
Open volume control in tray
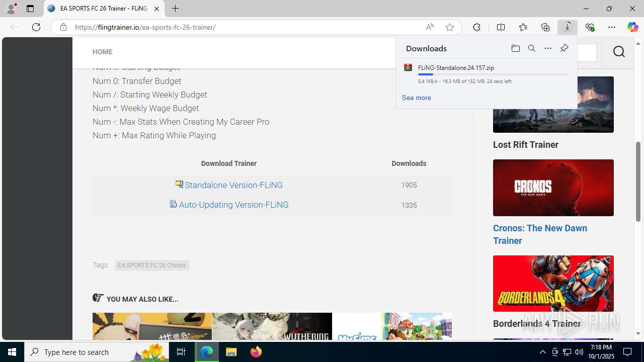[x=579, y=352]
